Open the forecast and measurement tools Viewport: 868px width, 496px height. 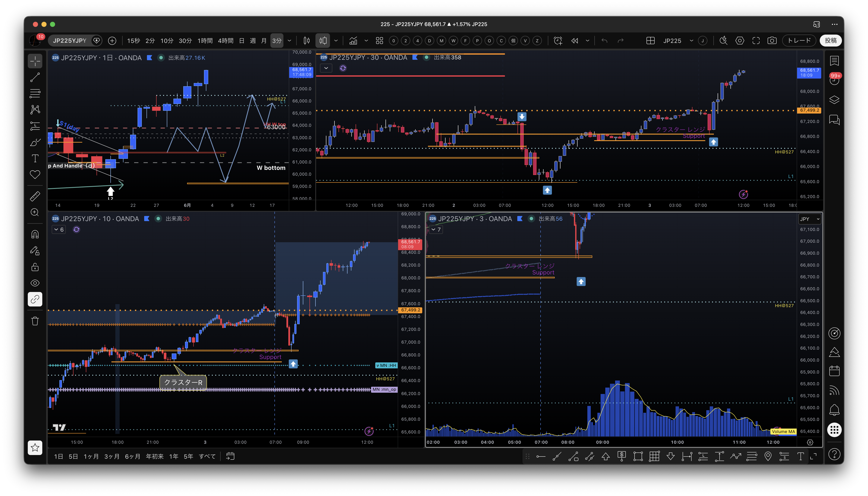(35, 126)
